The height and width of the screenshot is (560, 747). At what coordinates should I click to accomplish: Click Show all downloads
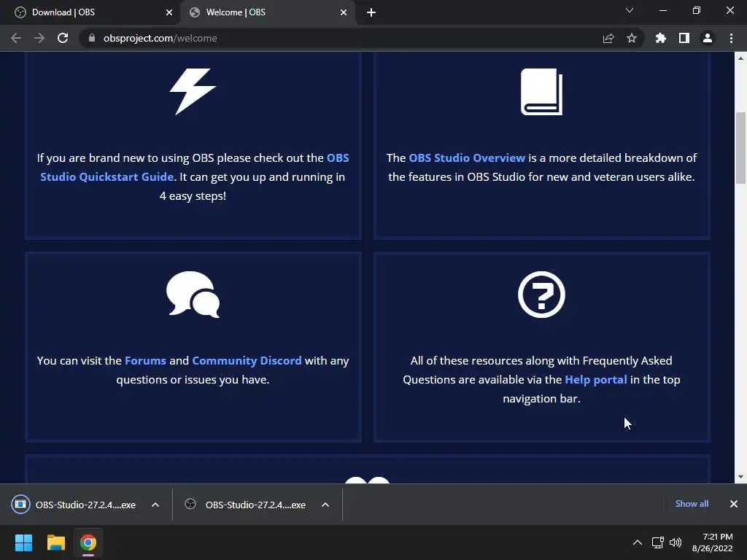(692, 504)
